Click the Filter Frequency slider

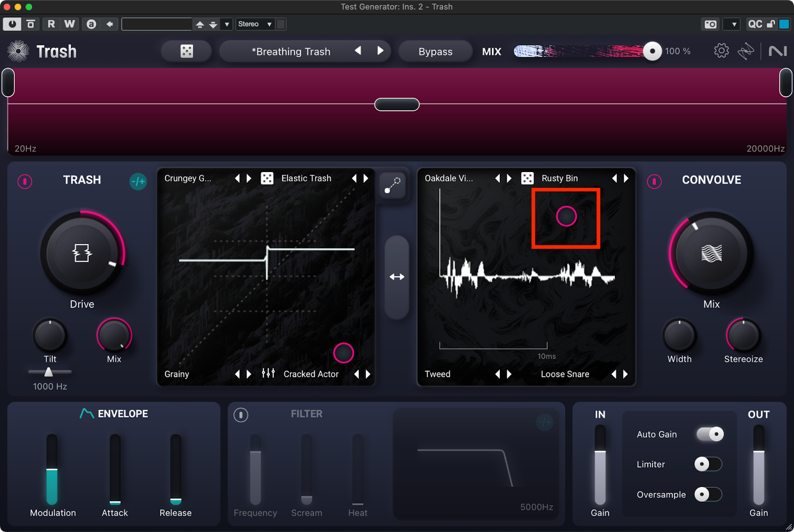pos(256,469)
